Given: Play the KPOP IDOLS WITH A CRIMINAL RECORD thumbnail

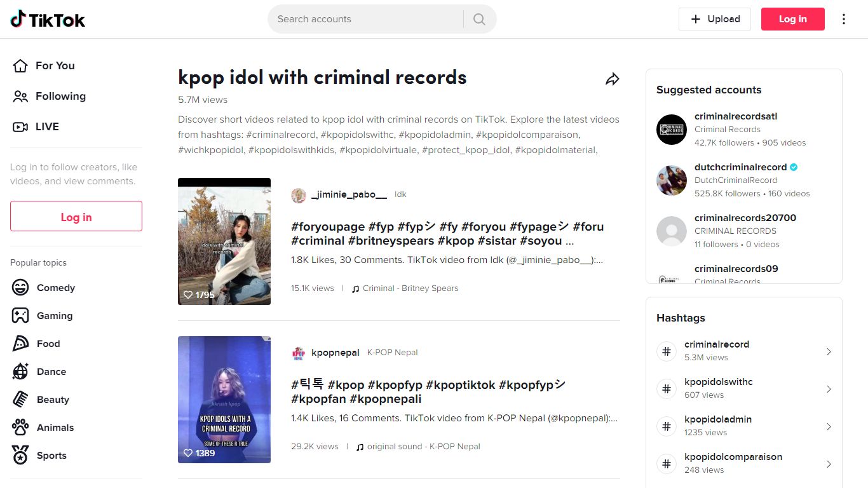Looking at the screenshot, I should click(224, 400).
